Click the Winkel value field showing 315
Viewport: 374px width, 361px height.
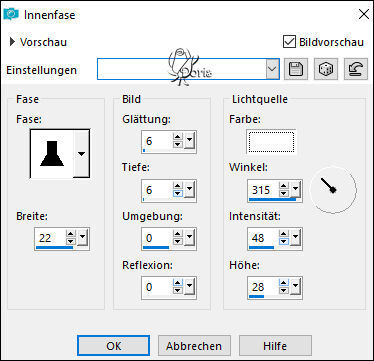click(x=264, y=190)
